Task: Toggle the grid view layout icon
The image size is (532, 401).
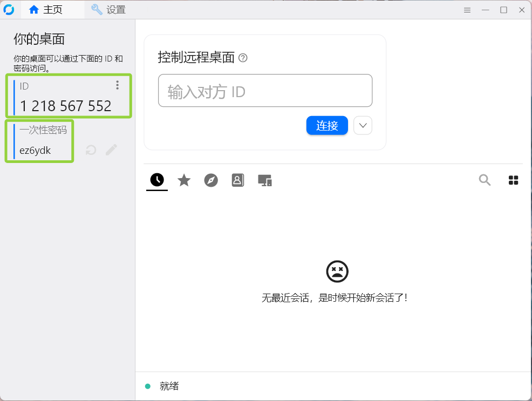Action: [514, 180]
